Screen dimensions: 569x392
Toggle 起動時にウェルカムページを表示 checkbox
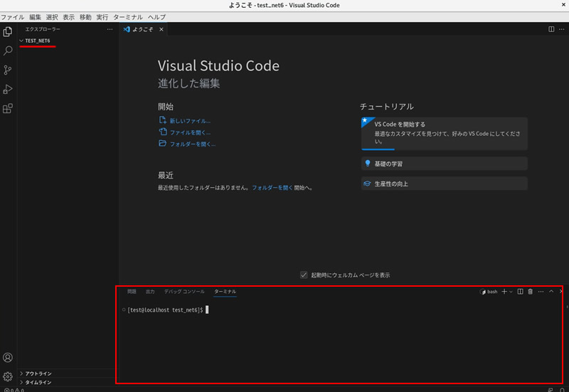[x=304, y=275]
